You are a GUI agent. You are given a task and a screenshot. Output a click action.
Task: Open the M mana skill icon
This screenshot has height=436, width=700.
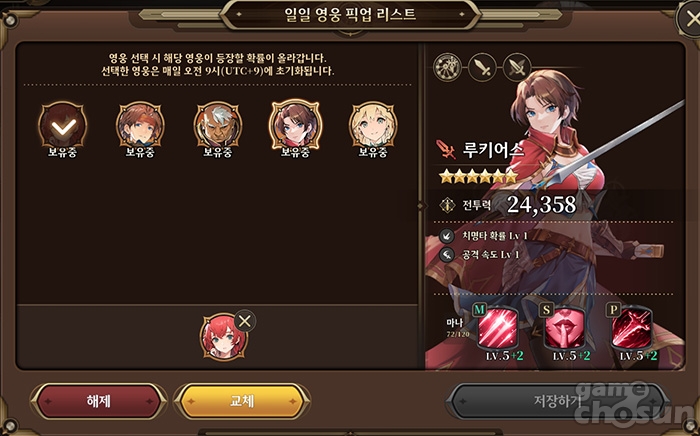coord(497,328)
